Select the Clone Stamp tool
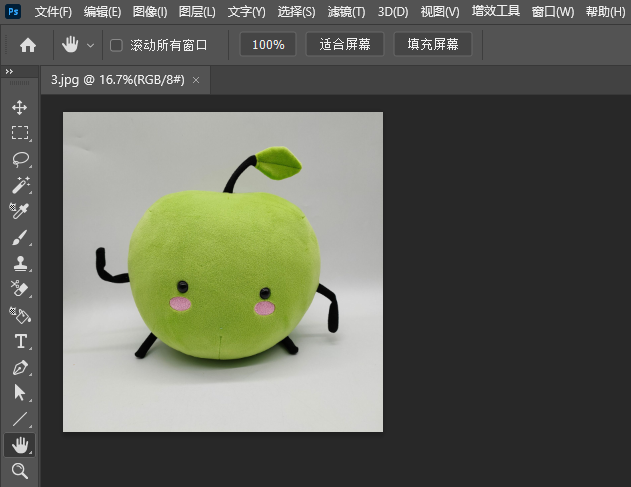631x487 pixels. pos(20,263)
